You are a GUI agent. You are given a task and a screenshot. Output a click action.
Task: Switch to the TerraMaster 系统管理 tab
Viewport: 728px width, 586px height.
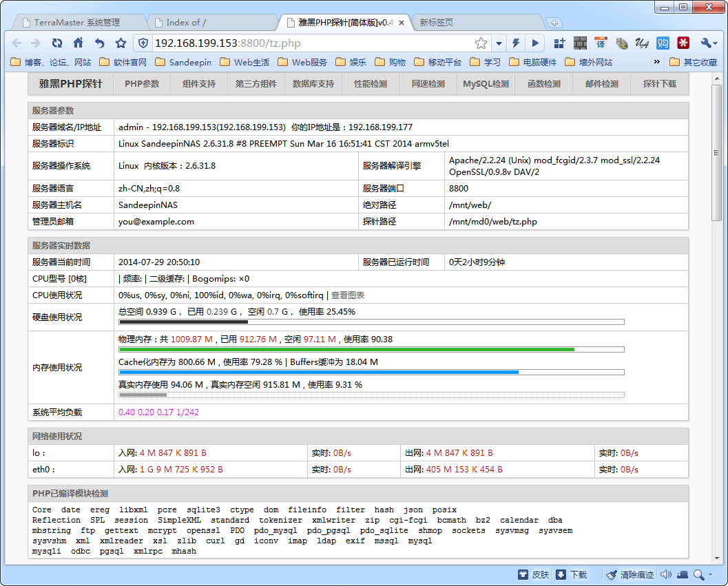(75, 23)
